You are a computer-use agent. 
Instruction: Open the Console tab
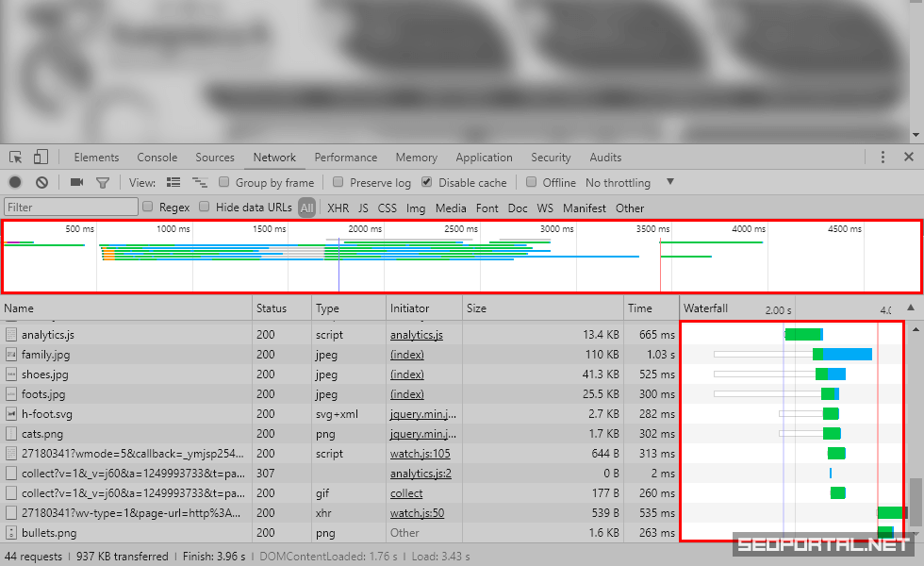click(x=157, y=158)
